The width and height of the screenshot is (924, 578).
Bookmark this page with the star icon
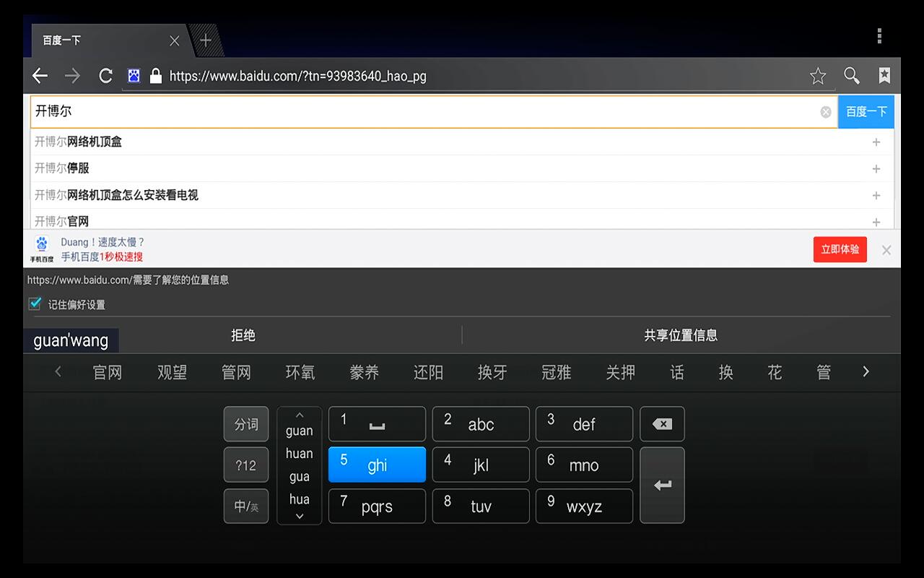[818, 75]
